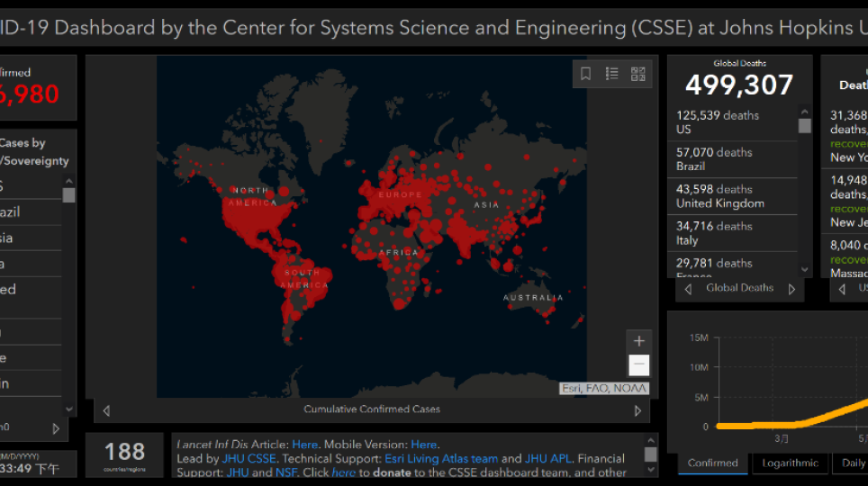
Task: Click previous arrow beside Global Deaths
Action: [689, 289]
